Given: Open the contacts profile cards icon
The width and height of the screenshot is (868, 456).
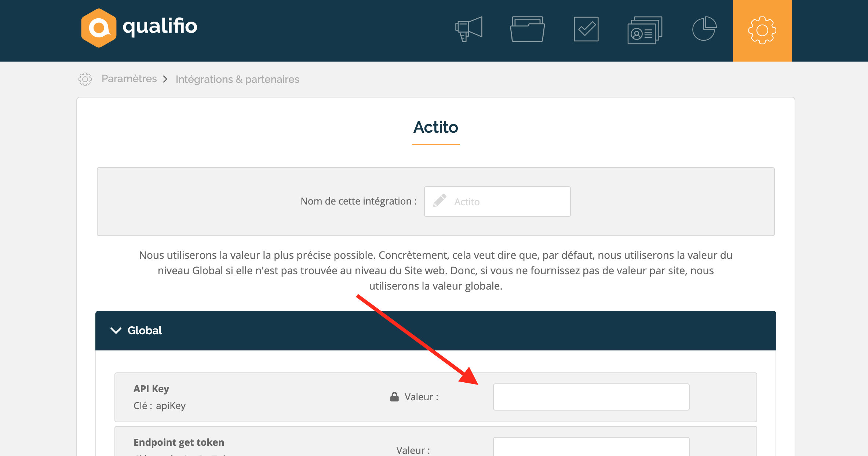Looking at the screenshot, I should 645,30.
